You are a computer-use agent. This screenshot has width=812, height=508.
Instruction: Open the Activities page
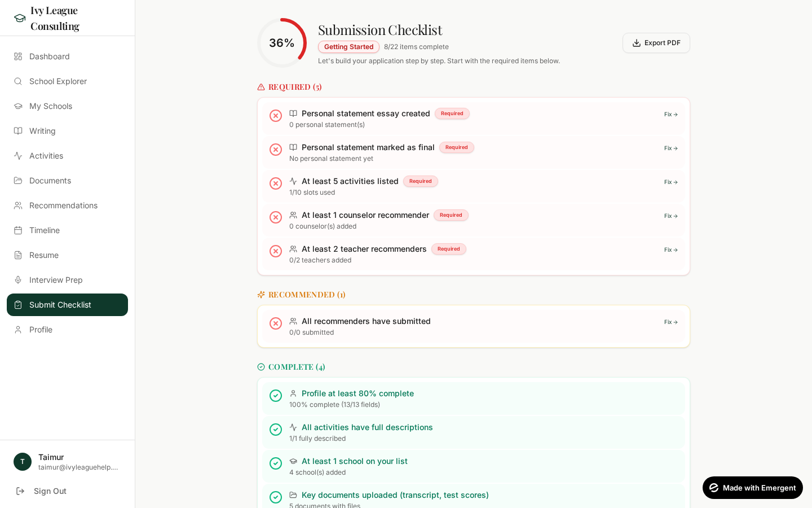67,156
